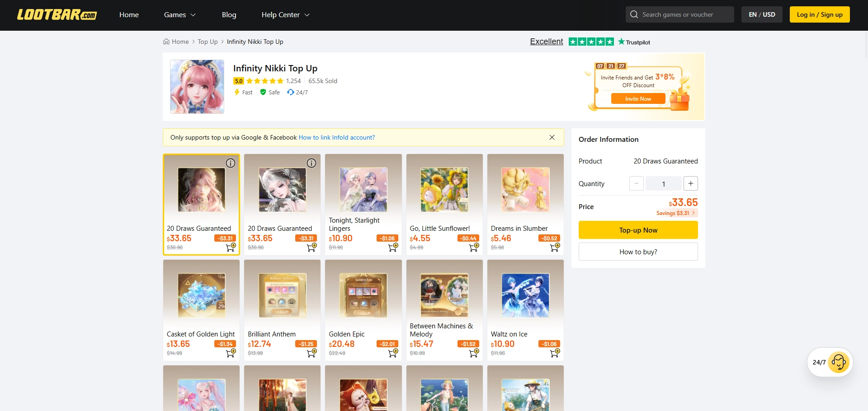
Task: Add Between Machines & Melody to cart
Action: click(474, 353)
